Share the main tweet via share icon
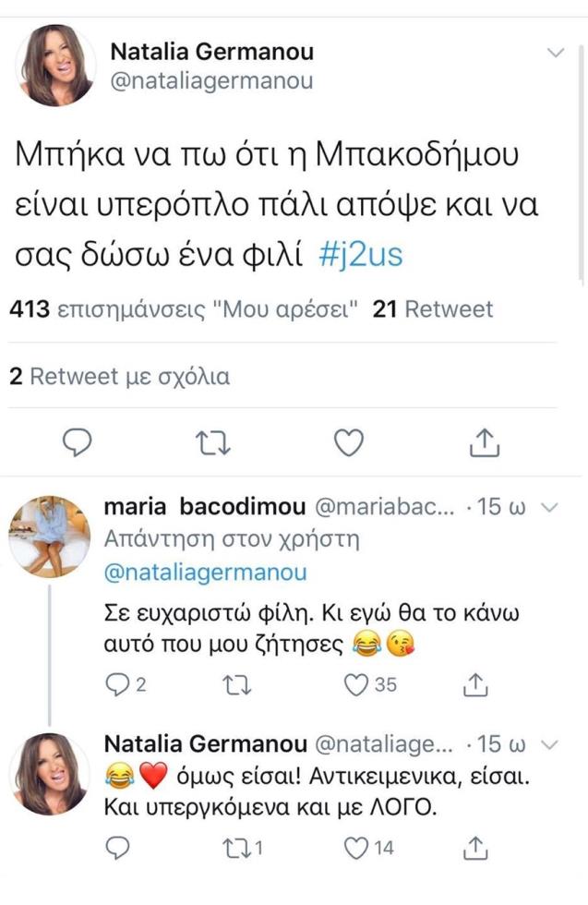 point(484,444)
